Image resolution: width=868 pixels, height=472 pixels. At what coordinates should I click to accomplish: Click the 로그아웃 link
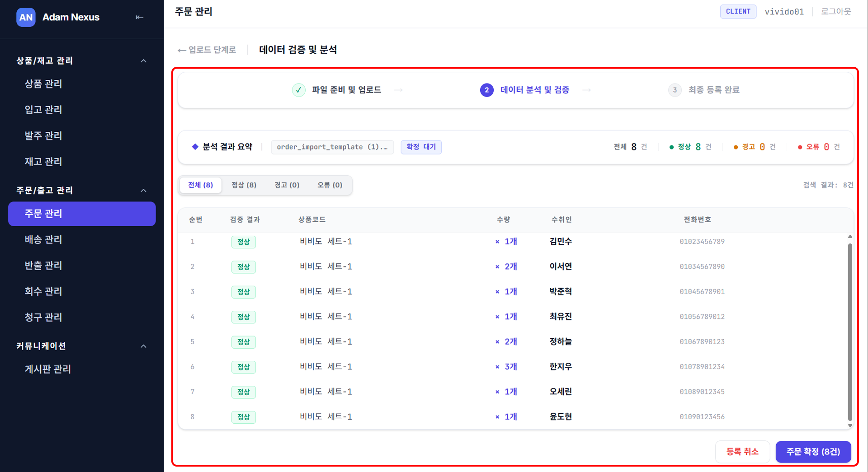836,12
